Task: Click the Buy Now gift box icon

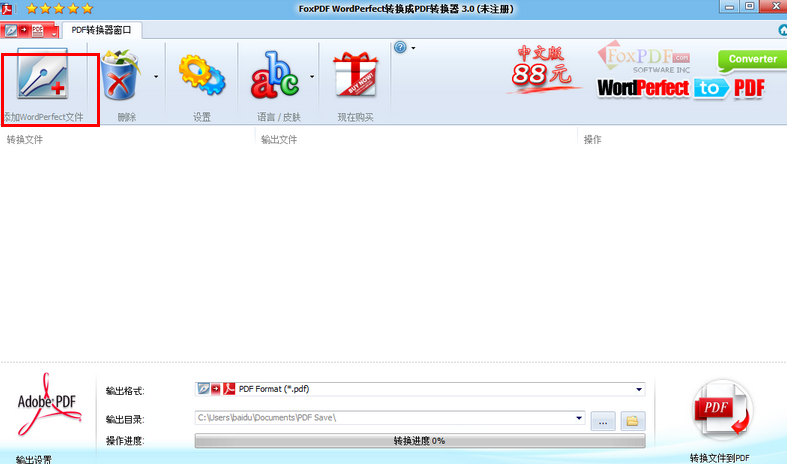Action: tap(355, 74)
